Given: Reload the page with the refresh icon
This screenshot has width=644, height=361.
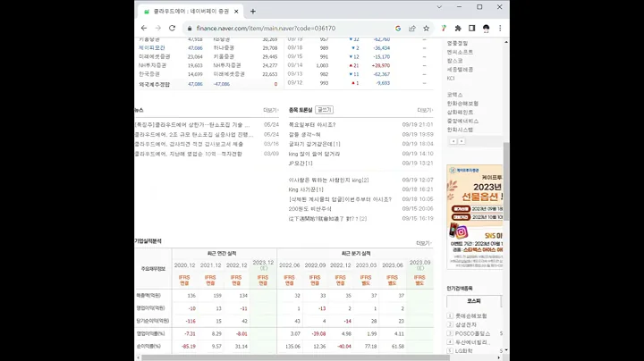Looking at the screenshot, I should (172, 29).
